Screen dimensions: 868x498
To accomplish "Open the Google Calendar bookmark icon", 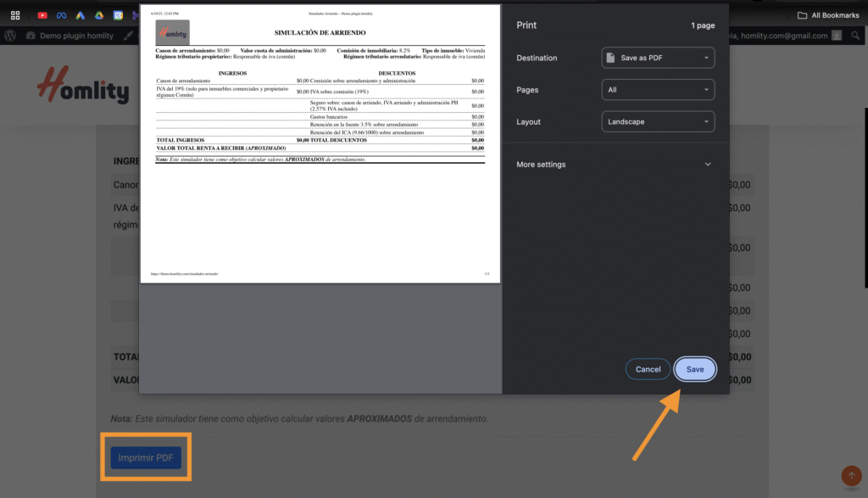I will (118, 15).
